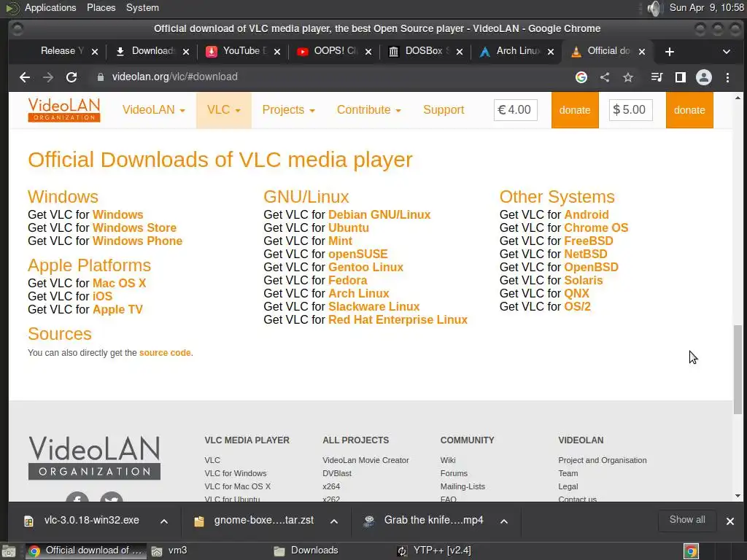Image resolution: width=747 pixels, height=560 pixels.
Task: Open a new Chrome tab
Action: (x=670, y=52)
